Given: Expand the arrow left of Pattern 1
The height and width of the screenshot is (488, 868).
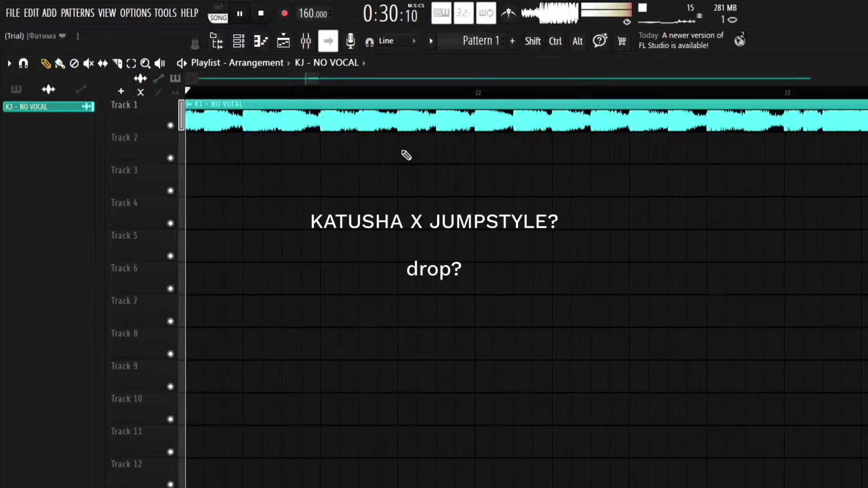Looking at the screenshot, I should (431, 41).
